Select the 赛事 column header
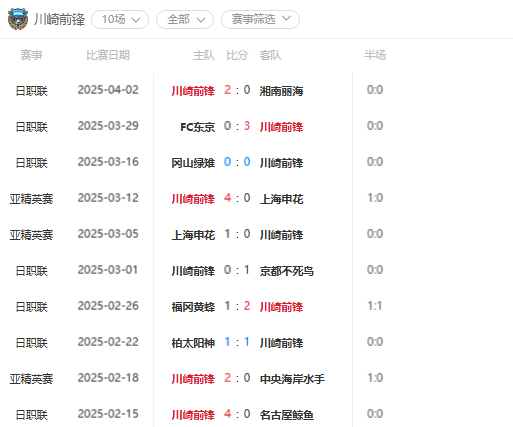This screenshot has width=513, height=427. click(x=31, y=55)
